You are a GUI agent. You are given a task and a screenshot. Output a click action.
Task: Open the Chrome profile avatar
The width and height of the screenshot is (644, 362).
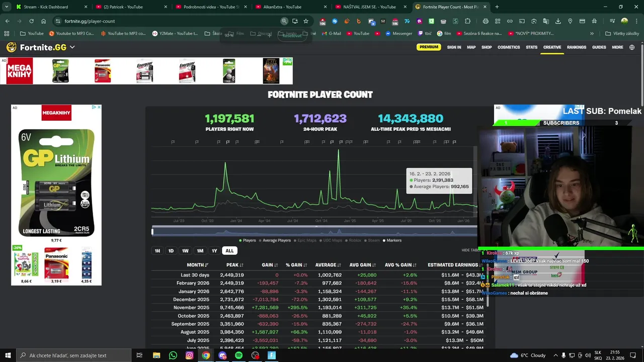[x=624, y=21]
